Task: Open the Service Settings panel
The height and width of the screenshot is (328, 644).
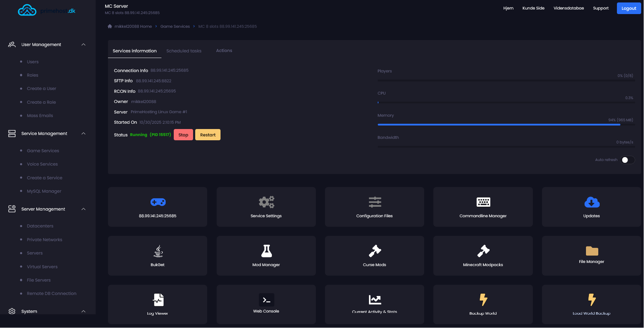Action: 266,207
